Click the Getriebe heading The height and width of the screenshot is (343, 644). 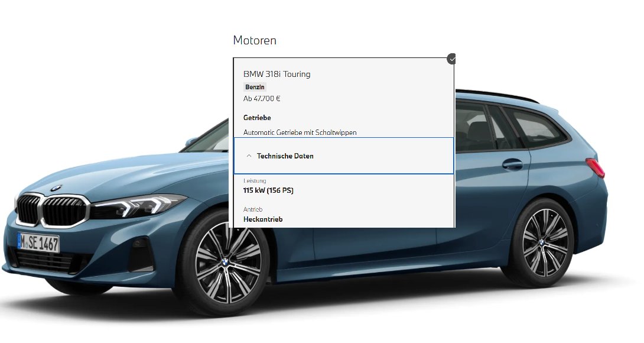tap(257, 118)
